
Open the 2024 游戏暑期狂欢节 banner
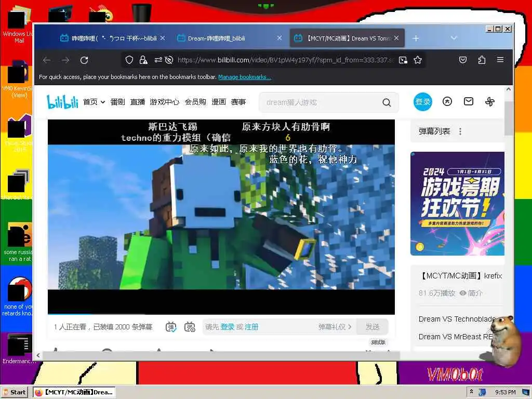tap(457, 204)
